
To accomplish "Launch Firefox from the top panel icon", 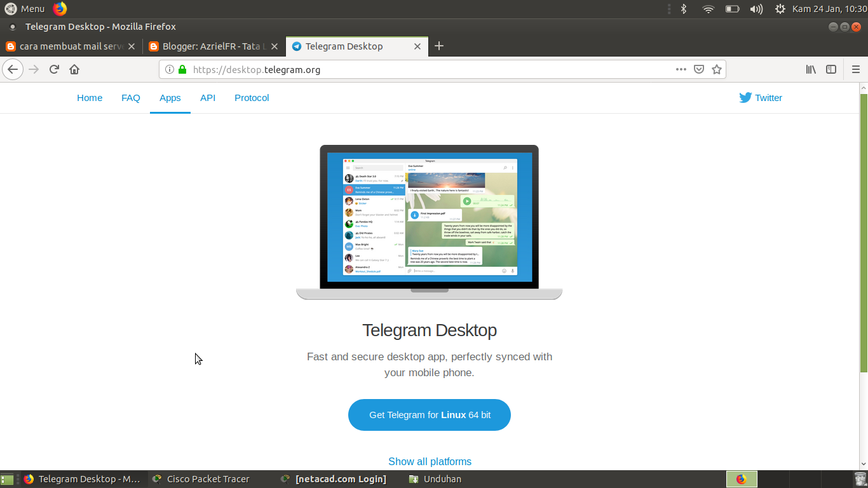I will click(60, 9).
